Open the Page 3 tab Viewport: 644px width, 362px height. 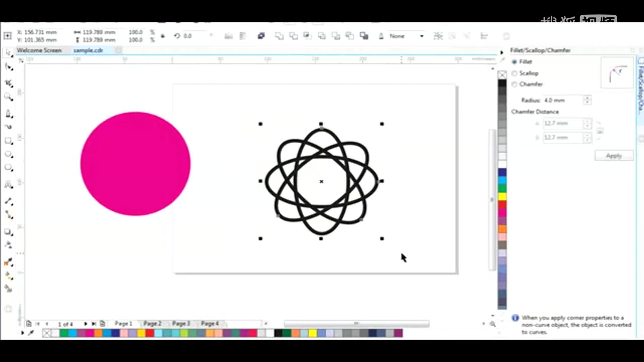(x=181, y=323)
